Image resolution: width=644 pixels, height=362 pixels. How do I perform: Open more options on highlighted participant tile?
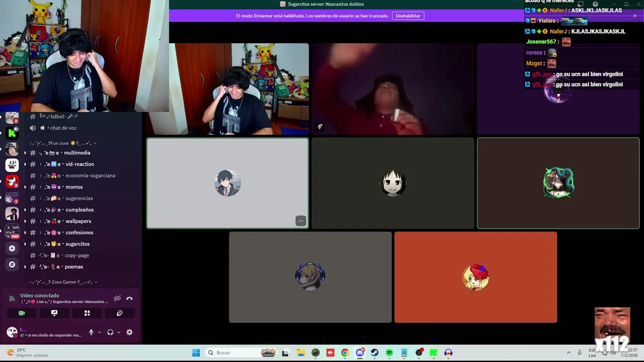(300, 221)
